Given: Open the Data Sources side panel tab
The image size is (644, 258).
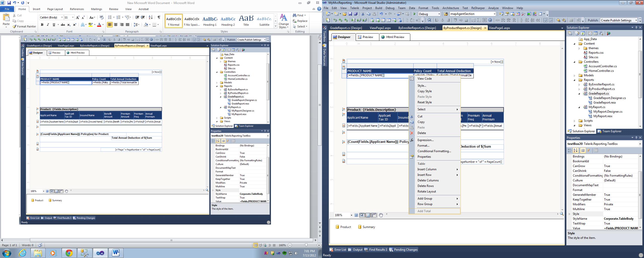Looking at the screenshot, I should (325, 55).
